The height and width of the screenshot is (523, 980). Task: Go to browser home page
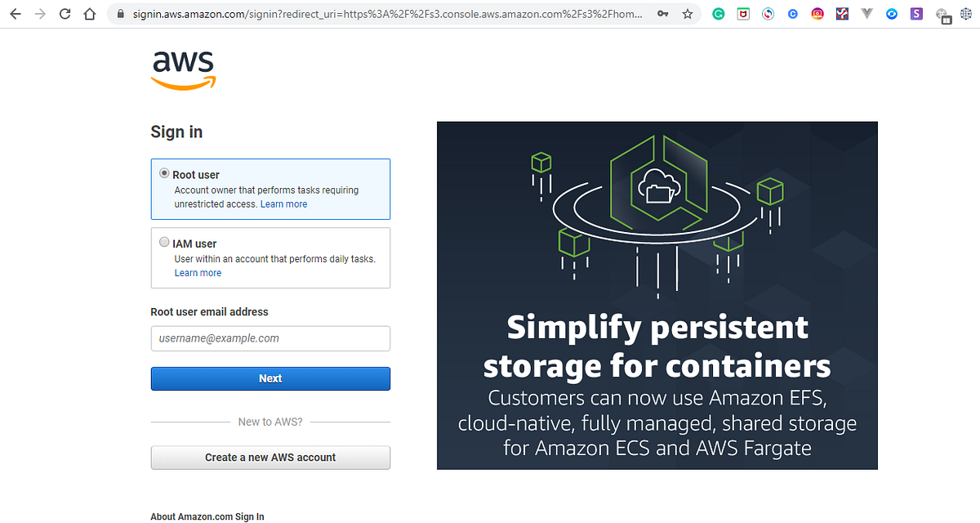90,14
